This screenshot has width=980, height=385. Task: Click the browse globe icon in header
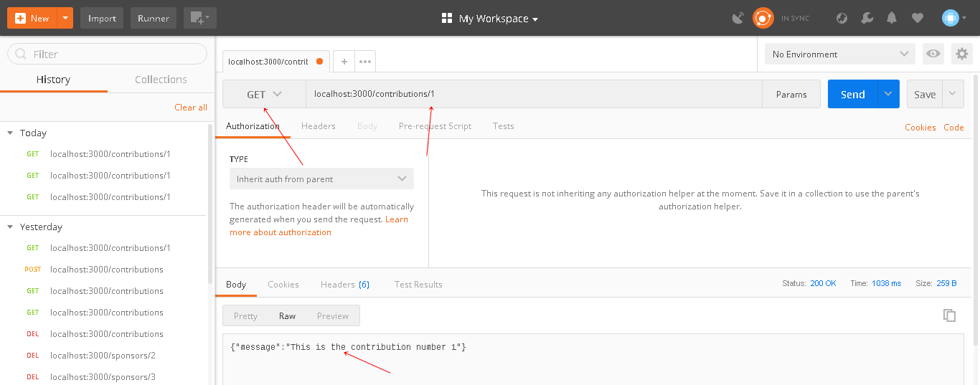[842, 18]
